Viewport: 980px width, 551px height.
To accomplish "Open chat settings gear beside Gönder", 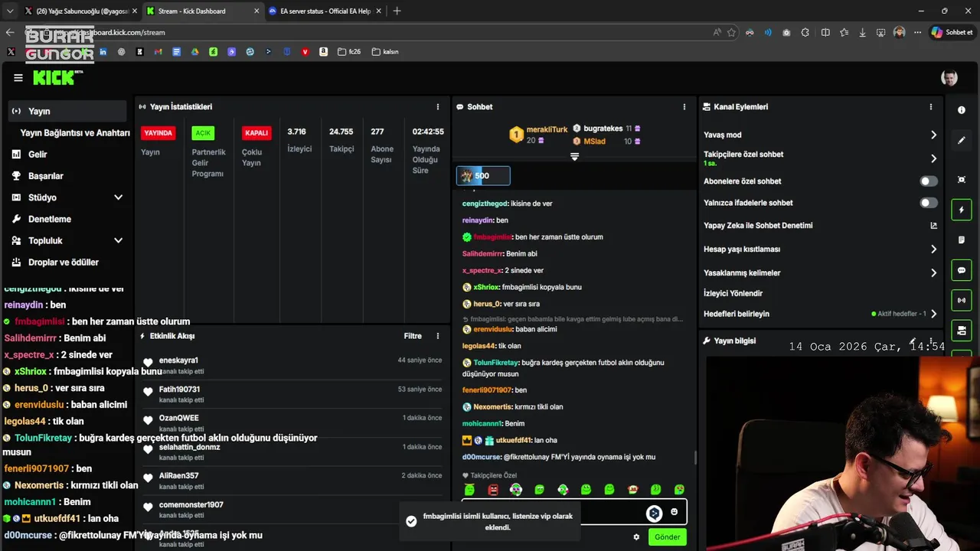I will click(636, 537).
